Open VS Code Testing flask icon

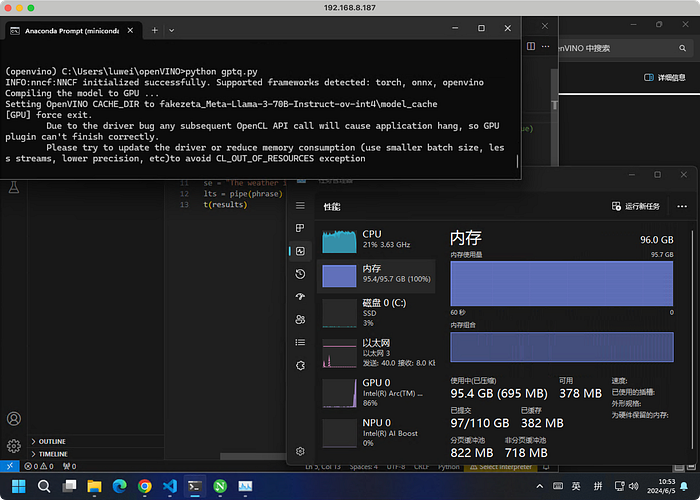point(14,187)
